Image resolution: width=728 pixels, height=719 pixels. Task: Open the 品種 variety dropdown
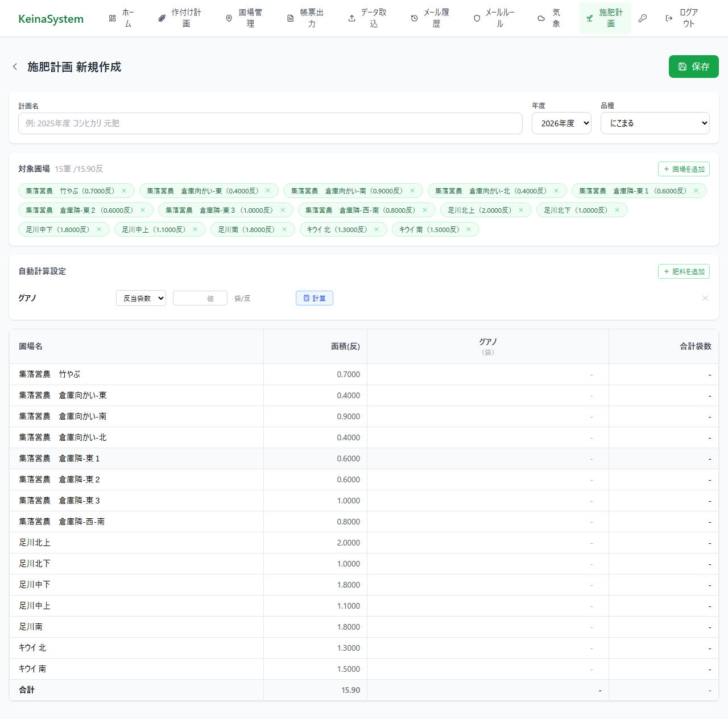[655, 123]
